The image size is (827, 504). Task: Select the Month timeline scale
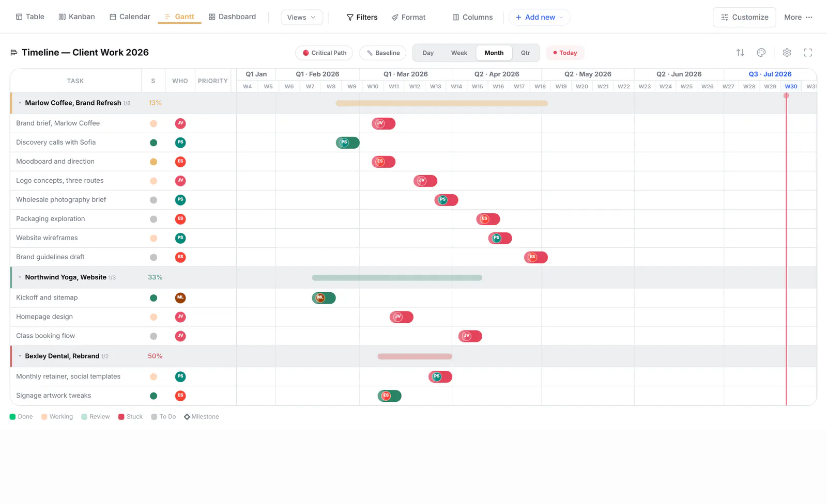tap(494, 53)
